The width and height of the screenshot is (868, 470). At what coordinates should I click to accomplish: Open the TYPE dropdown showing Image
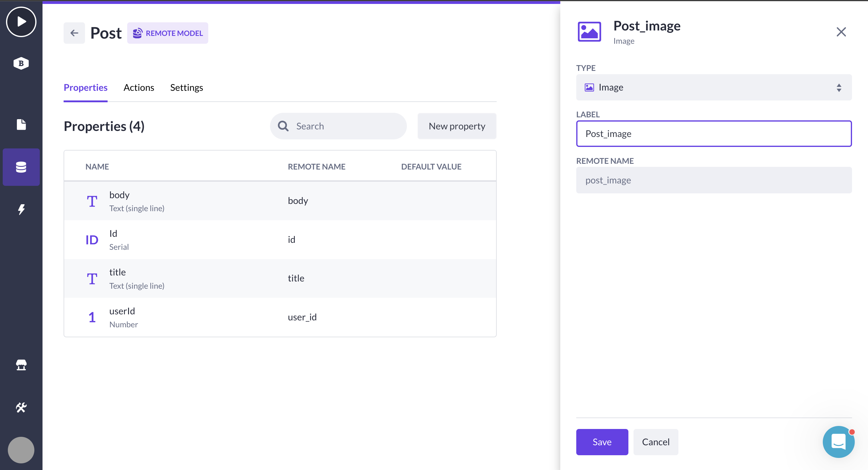point(714,87)
